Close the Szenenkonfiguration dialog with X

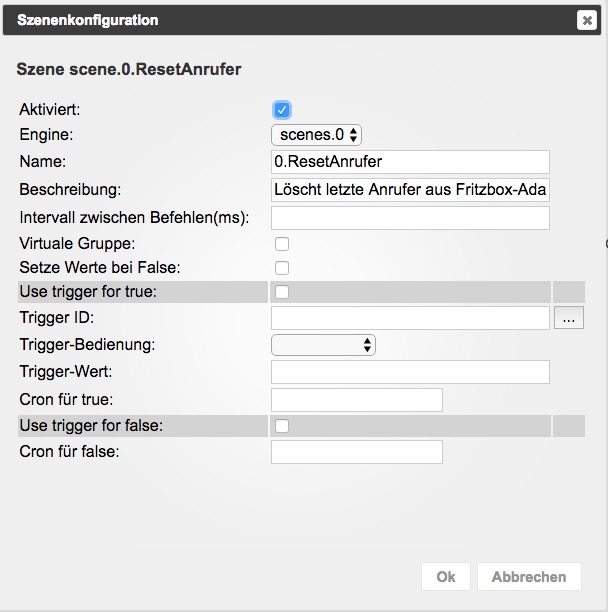tap(586, 20)
